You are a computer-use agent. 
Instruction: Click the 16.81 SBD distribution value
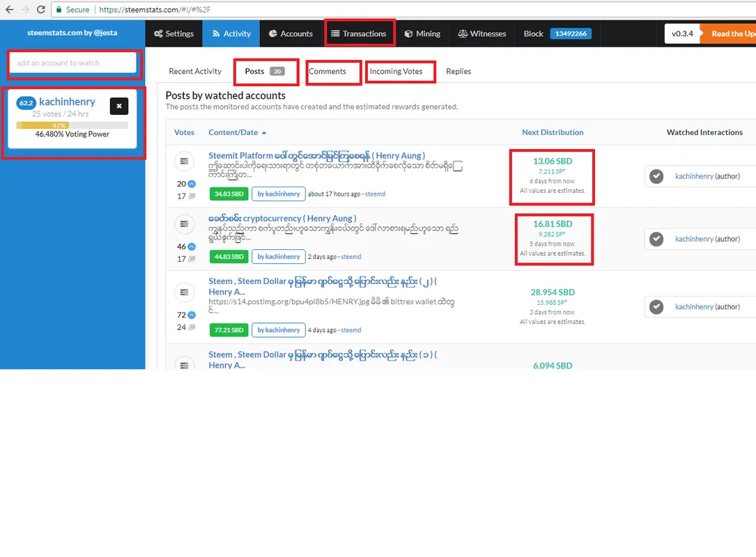point(553,224)
